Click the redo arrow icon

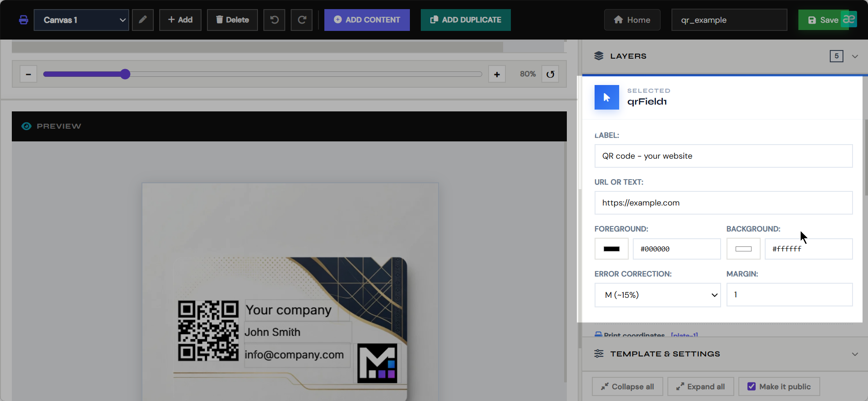[x=302, y=20]
